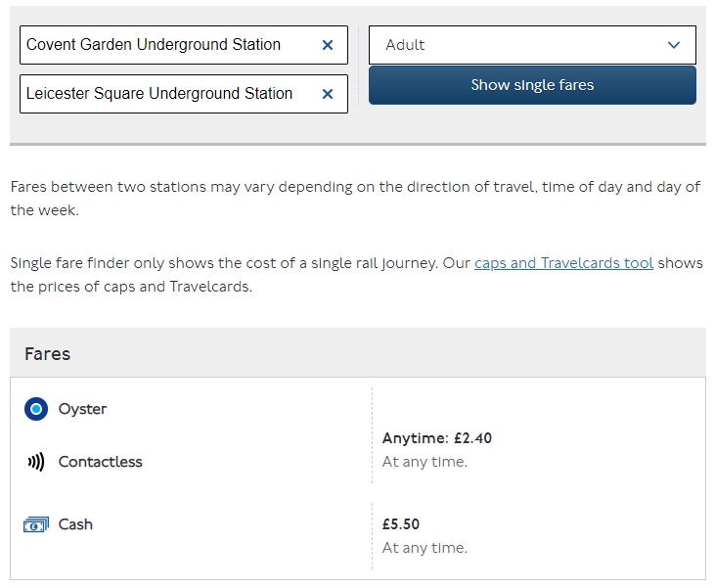This screenshot has height=588, width=715.
Task: Clear the Leicester Square station field
Action: click(328, 94)
